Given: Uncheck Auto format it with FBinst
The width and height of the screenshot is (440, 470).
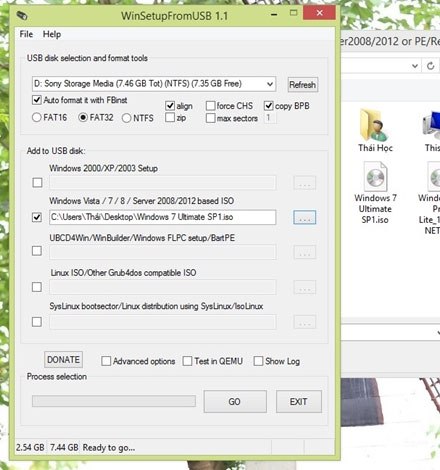Looking at the screenshot, I should (37, 100).
